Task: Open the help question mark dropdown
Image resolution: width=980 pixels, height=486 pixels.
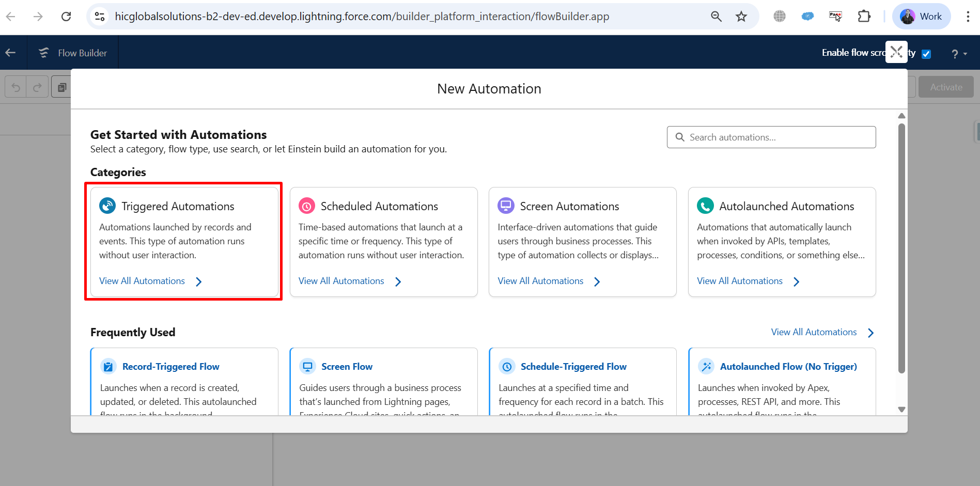Action: coord(958,54)
